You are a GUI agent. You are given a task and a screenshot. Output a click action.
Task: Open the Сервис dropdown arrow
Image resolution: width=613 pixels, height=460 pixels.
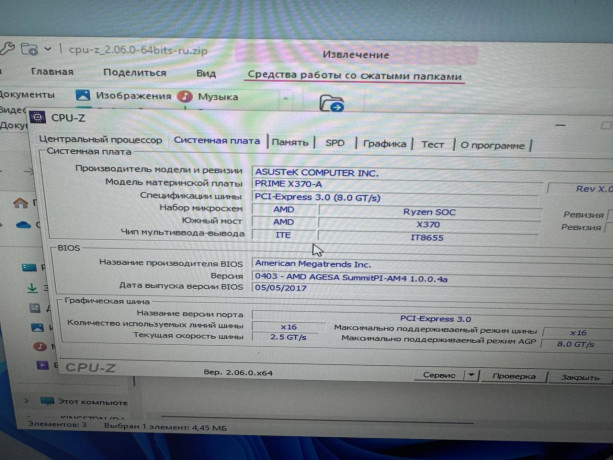[x=471, y=376]
